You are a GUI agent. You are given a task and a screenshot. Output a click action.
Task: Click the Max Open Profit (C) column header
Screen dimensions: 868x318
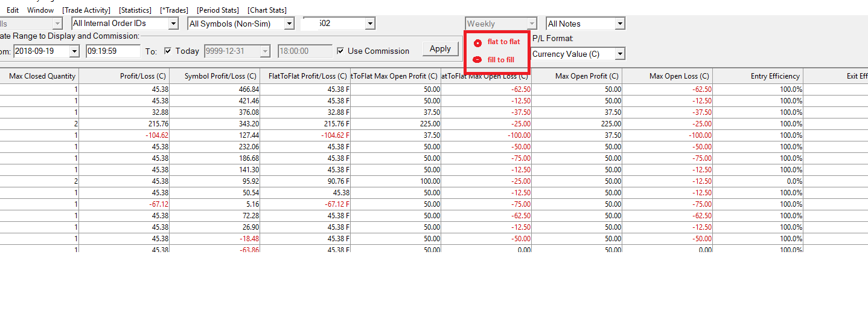point(576,76)
